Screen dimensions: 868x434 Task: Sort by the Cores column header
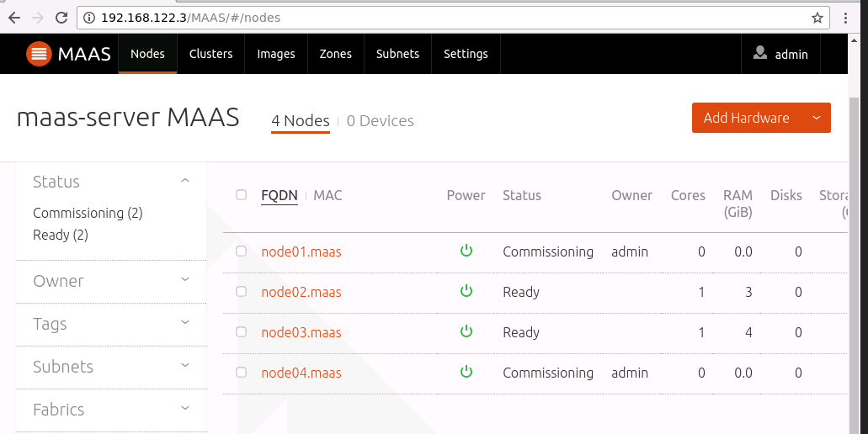tap(688, 195)
